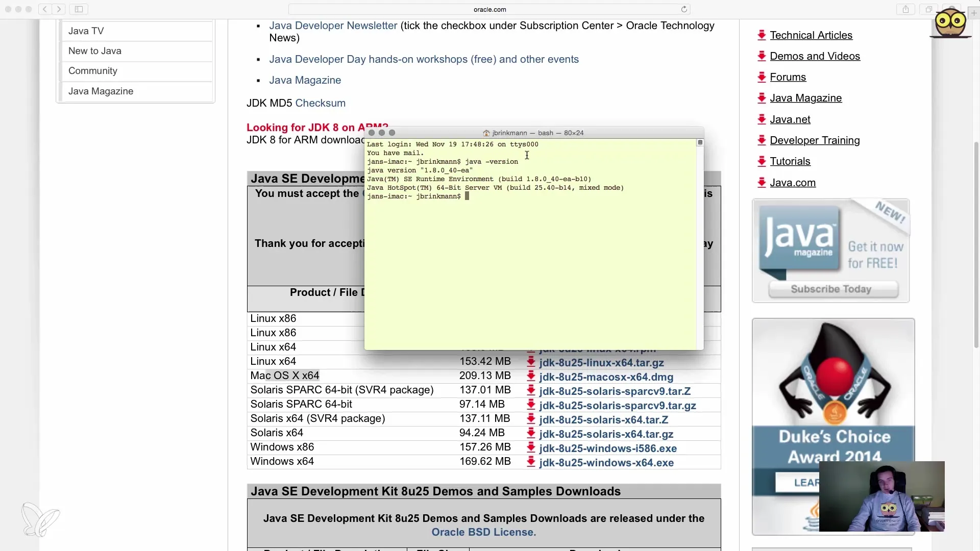980x551 pixels.
Task: Download jdk-8u25-solaris-x64.tar.gz file link
Action: 606,434
